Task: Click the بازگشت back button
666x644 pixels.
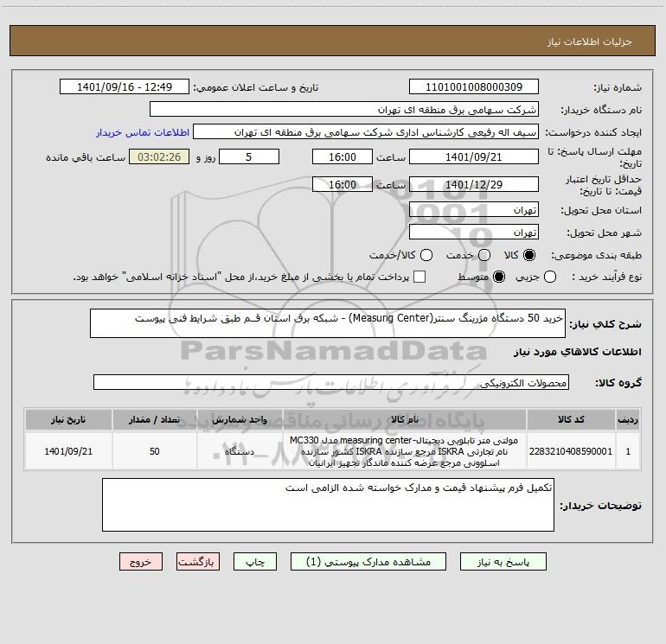Action: [x=198, y=562]
